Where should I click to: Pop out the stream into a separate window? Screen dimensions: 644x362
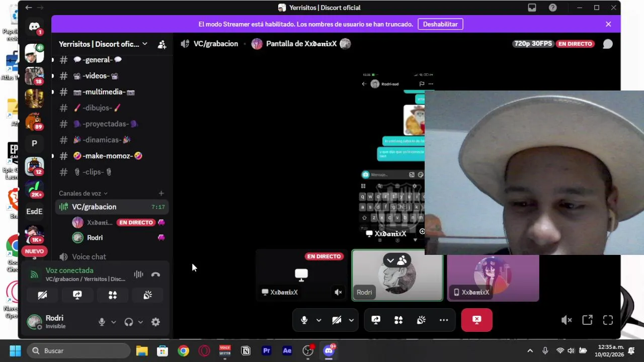pyautogui.click(x=587, y=320)
